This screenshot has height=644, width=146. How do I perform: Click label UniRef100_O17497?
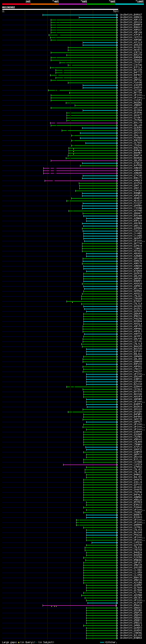click(131, 143)
